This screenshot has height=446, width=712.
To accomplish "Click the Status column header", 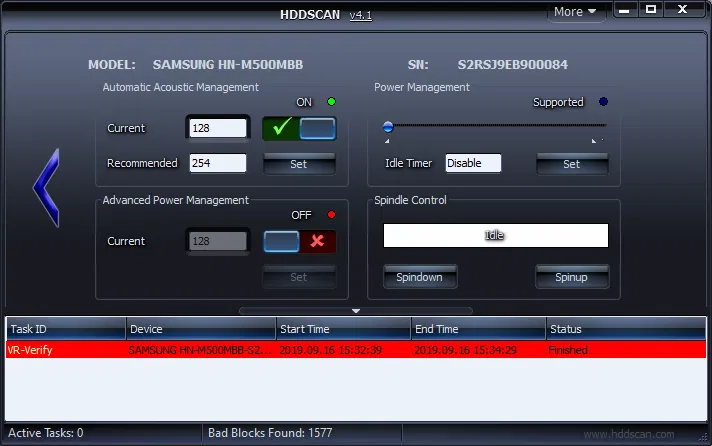I will [x=626, y=329].
